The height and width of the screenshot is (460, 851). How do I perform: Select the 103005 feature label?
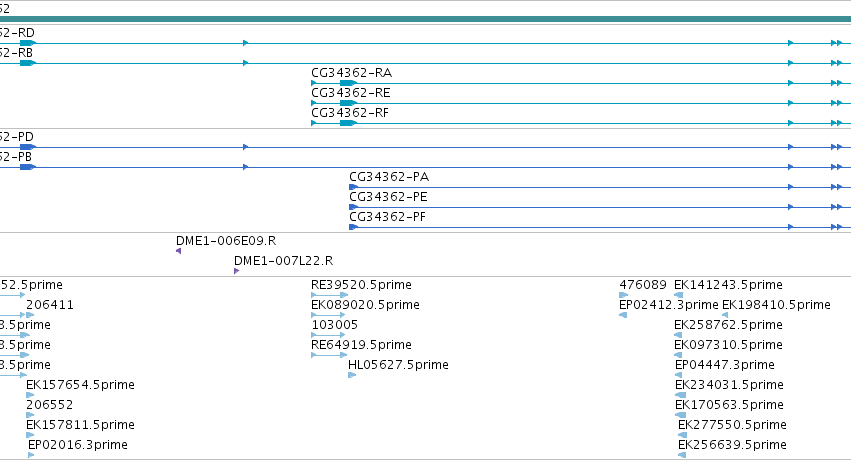[x=334, y=325]
